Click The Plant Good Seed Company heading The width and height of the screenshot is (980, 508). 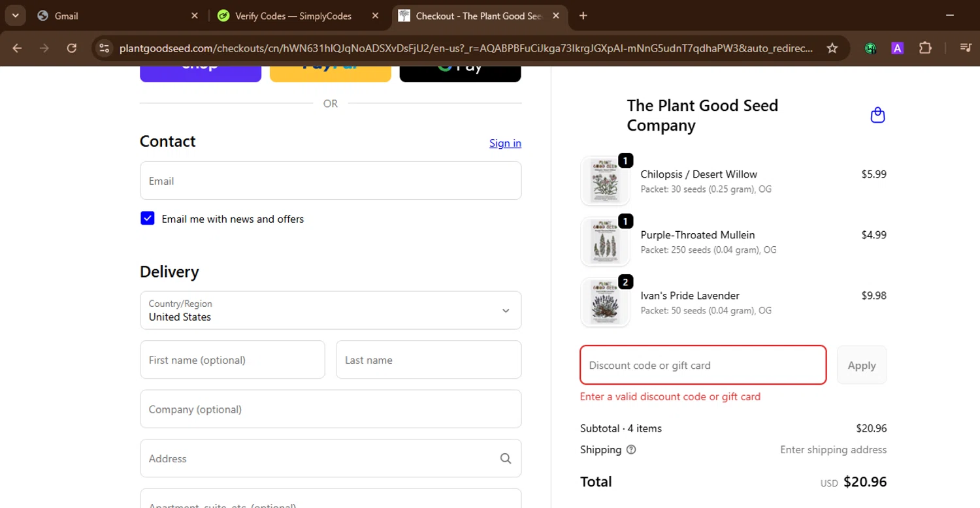tap(702, 116)
